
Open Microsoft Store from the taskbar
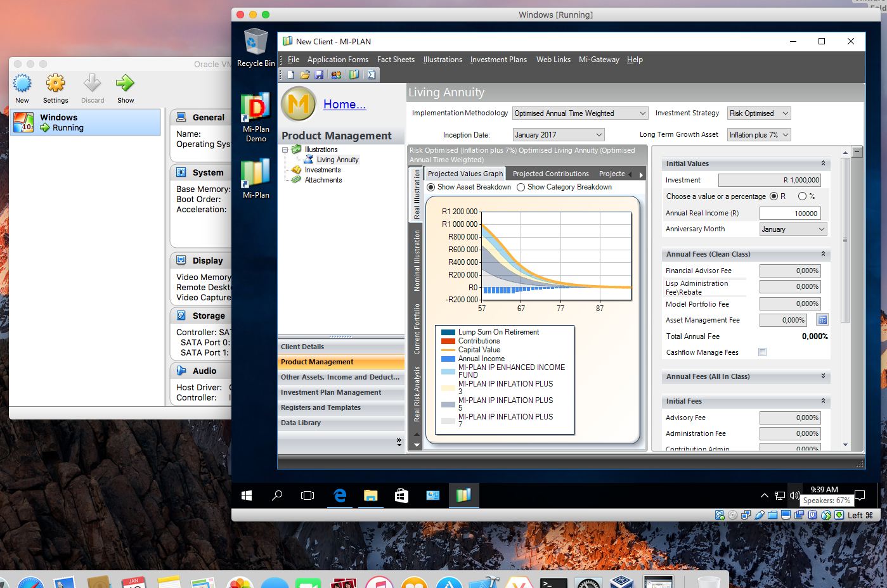(401, 495)
